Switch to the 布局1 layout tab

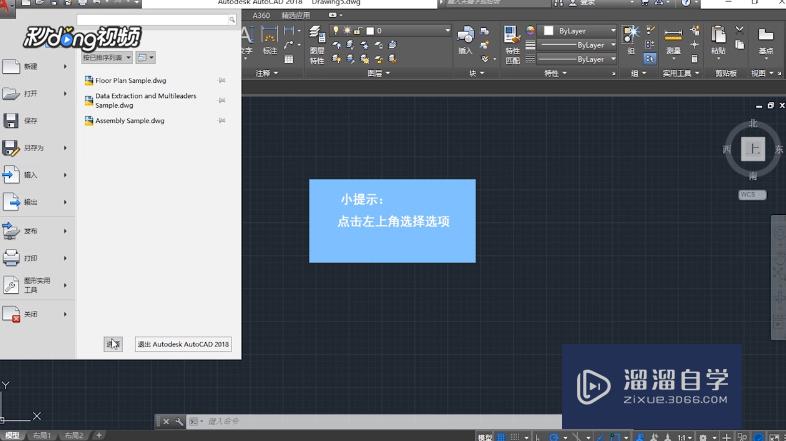point(42,435)
